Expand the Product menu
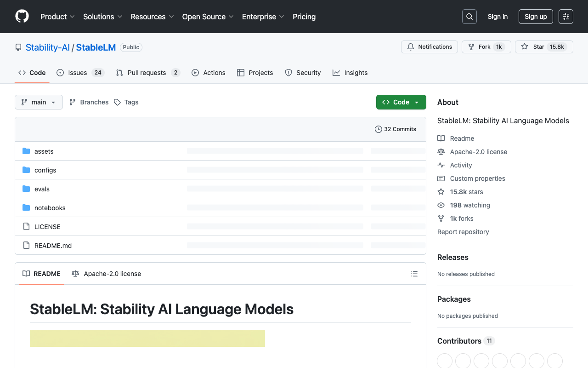This screenshot has height=368, width=588. click(x=57, y=17)
